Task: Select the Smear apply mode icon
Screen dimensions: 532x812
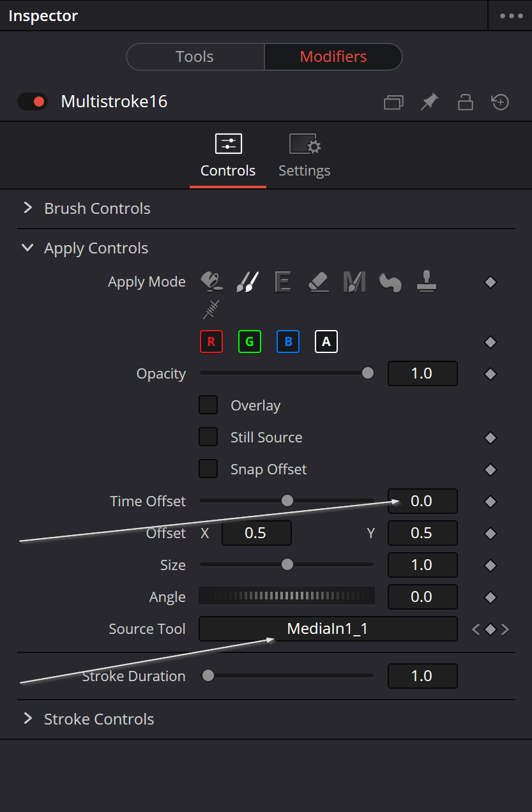Action: (x=390, y=281)
